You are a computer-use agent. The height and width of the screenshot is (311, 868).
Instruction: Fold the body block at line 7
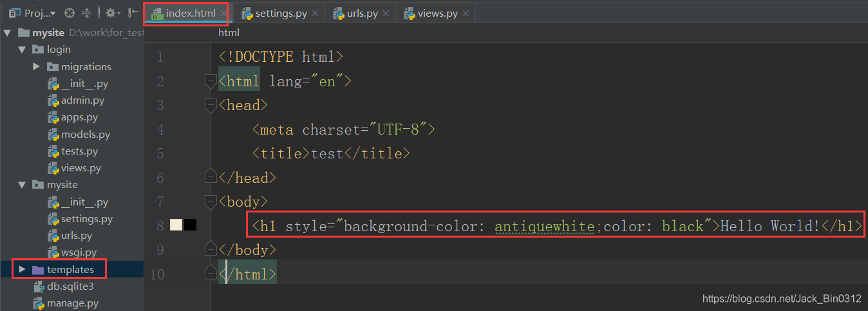(x=210, y=202)
